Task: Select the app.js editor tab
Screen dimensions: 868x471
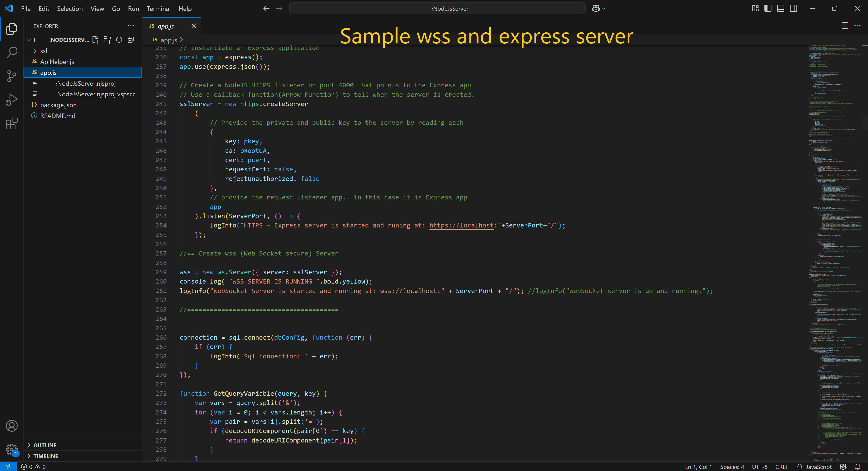Action: 171,26
